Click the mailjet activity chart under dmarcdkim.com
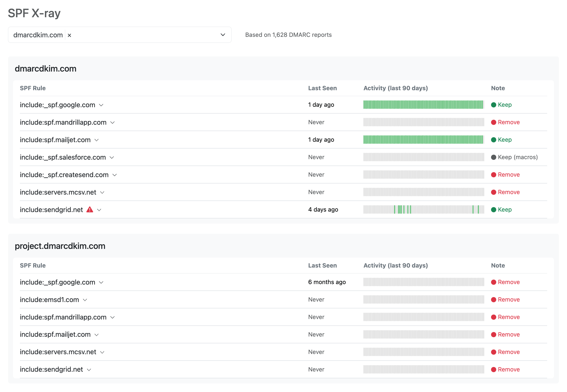Screen dimensions: 567x392 (424, 140)
